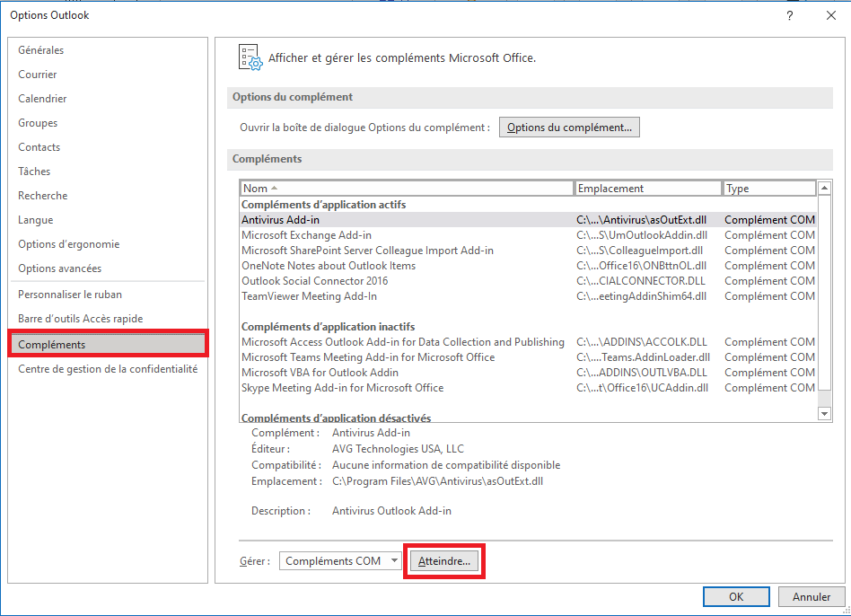Sort add-ins by Type column header
The height and width of the screenshot is (616, 851).
coord(769,189)
